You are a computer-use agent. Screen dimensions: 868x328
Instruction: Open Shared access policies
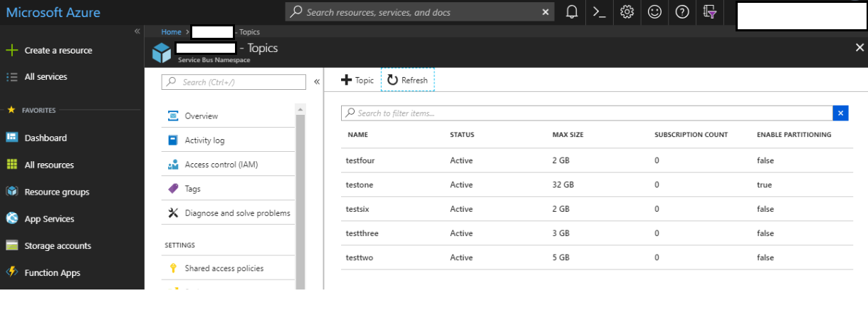[228, 268]
